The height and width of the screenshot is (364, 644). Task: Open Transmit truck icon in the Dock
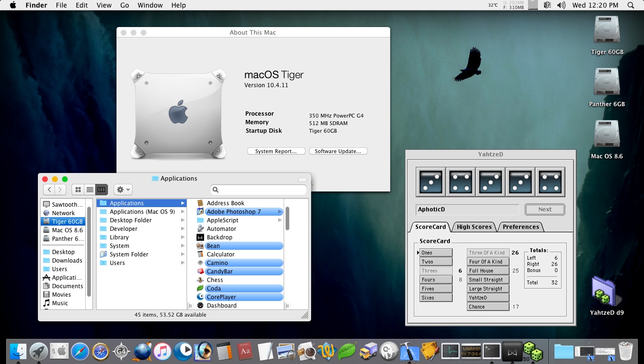coord(368,351)
